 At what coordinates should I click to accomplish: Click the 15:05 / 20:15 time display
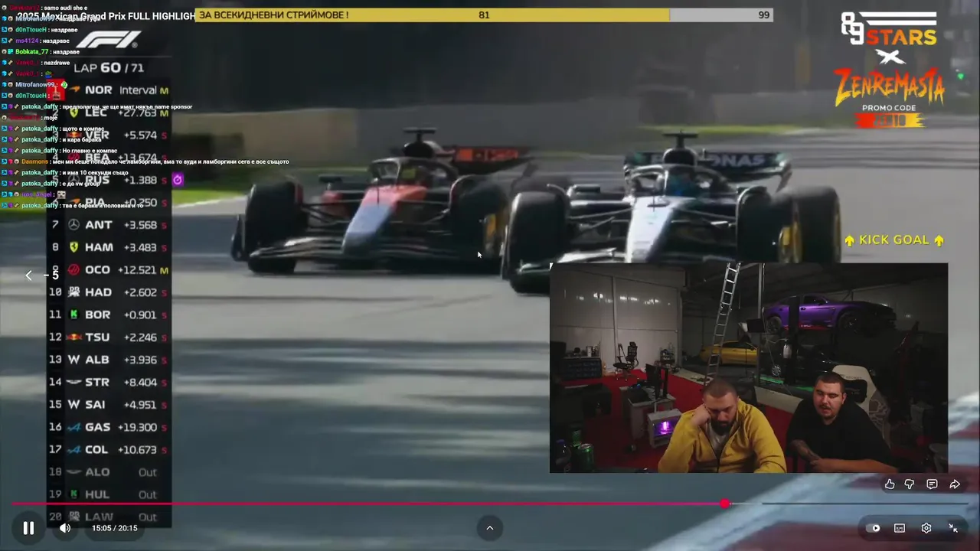115,528
